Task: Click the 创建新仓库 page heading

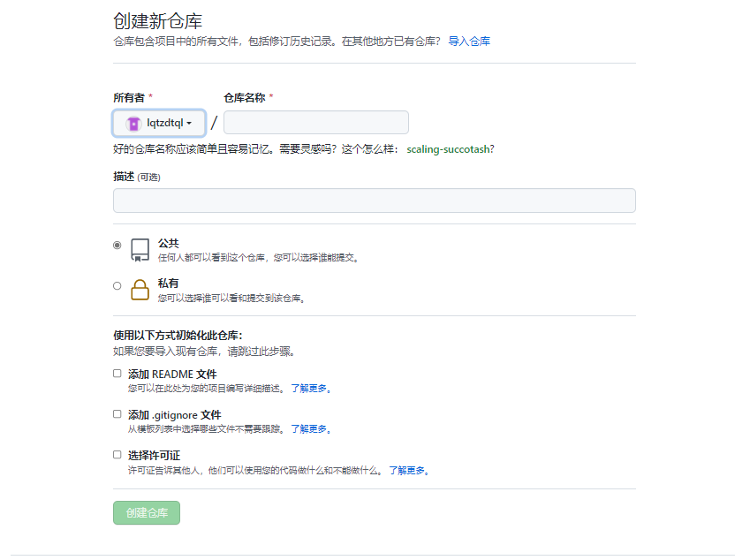Action: click(157, 21)
